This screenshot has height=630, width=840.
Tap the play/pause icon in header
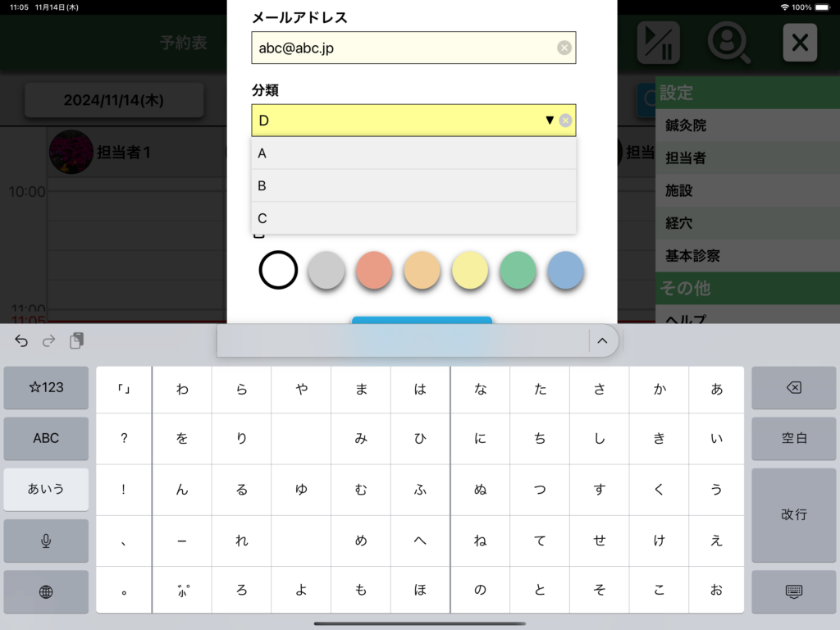click(658, 43)
